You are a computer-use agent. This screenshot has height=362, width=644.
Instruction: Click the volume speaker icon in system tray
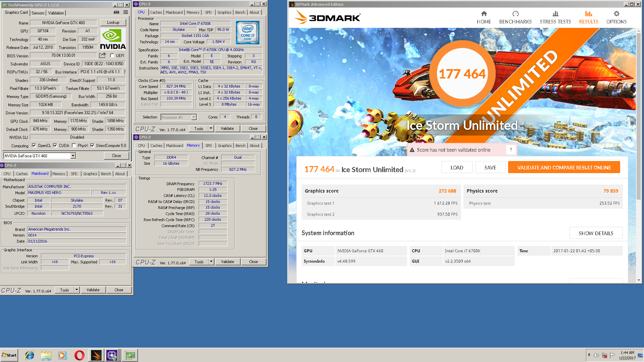pyautogui.click(x=596, y=355)
